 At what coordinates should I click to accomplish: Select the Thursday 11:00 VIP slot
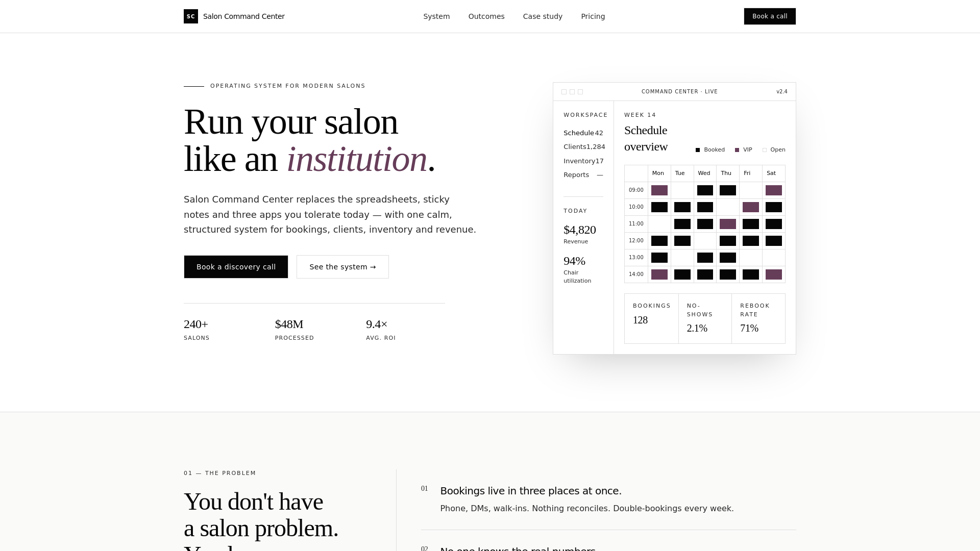[728, 224]
